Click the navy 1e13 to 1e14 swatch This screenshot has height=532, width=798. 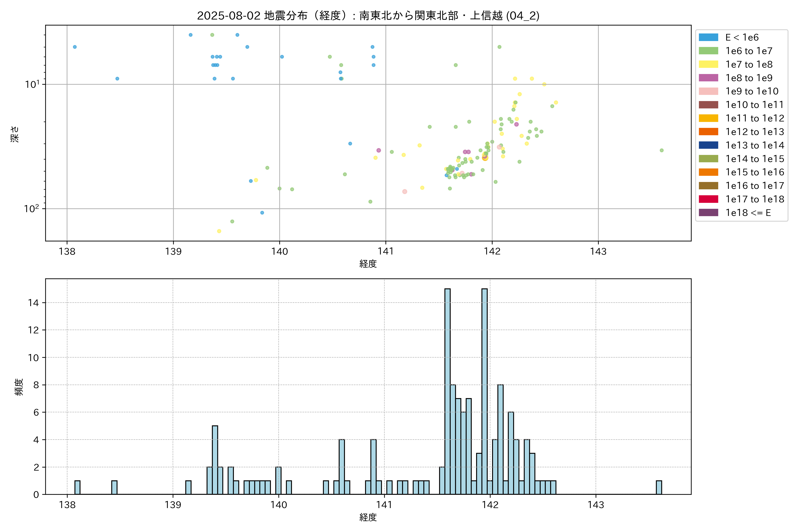point(708,145)
